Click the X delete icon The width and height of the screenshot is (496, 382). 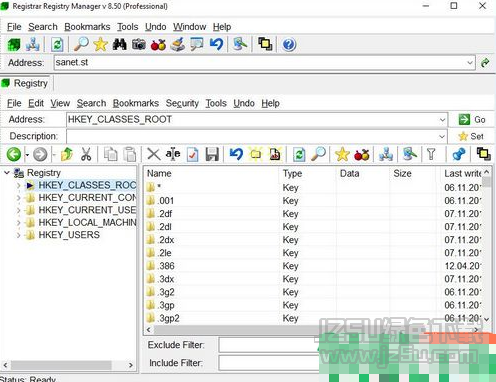[x=154, y=154]
